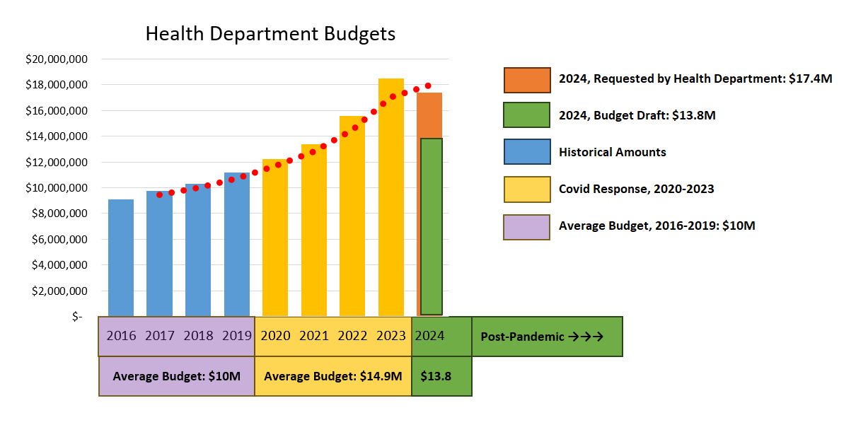Select the Average Budget: $14.9M yellow box
868x432 pixels.
332,376
